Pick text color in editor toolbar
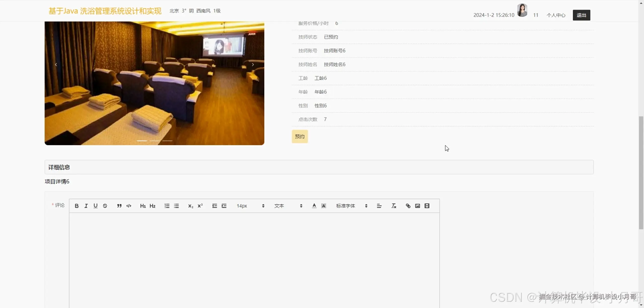The image size is (644, 308). point(314,206)
